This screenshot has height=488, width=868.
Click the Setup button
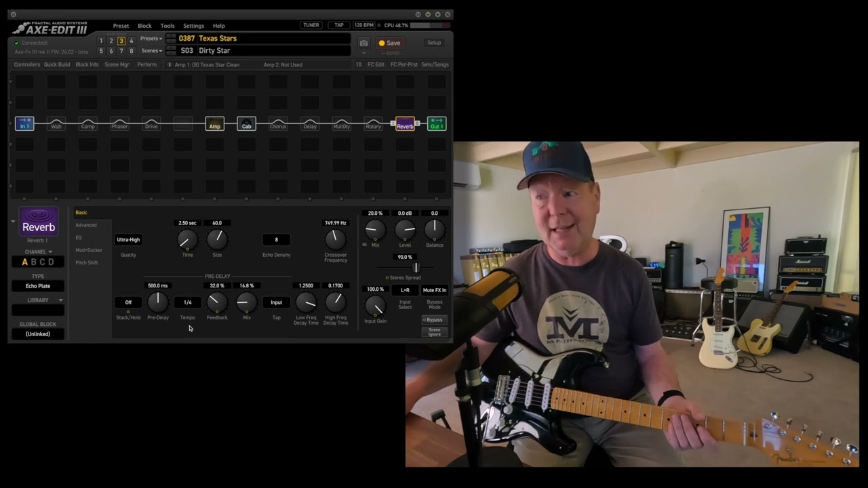tap(434, 43)
